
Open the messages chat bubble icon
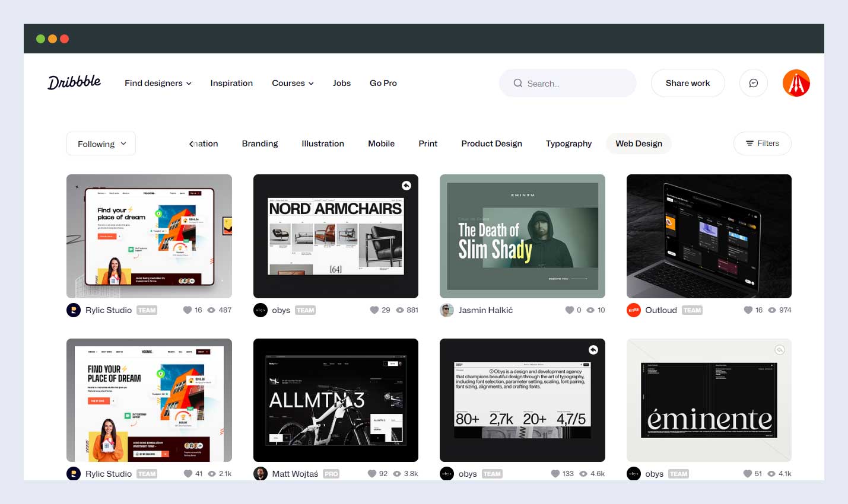(754, 83)
